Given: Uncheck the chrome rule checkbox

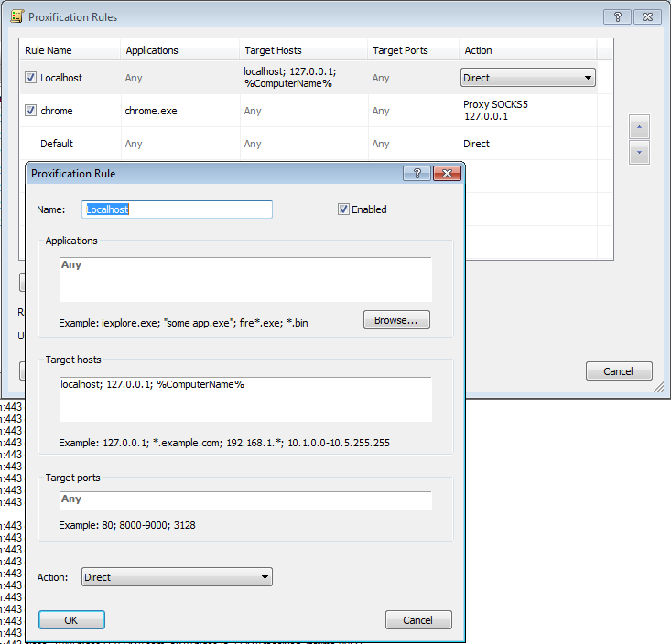Looking at the screenshot, I should [x=31, y=111].
